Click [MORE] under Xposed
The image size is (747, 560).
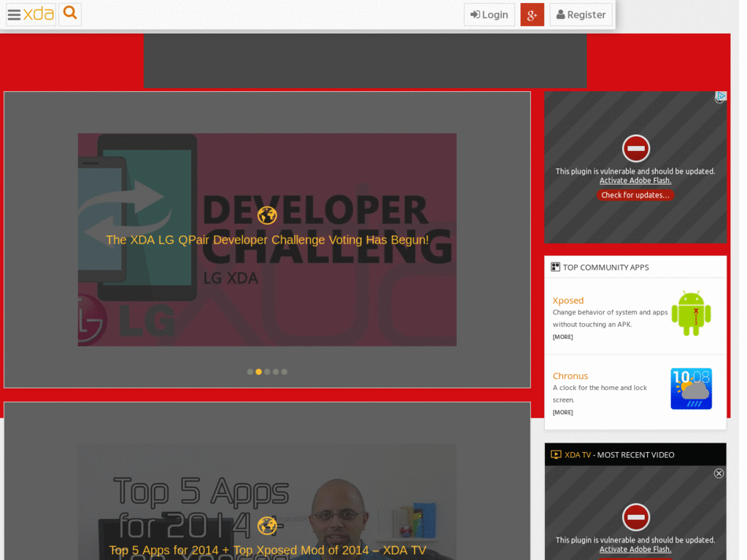tap(562, 337)
